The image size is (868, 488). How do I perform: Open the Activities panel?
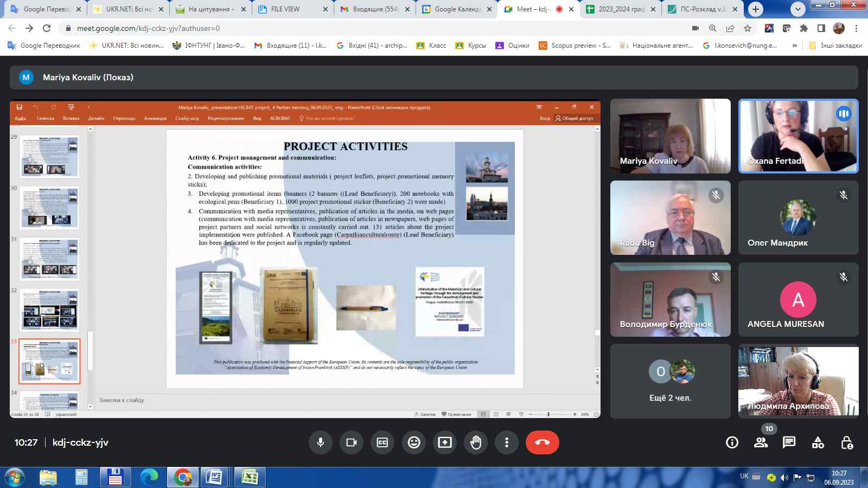(818, 442)
